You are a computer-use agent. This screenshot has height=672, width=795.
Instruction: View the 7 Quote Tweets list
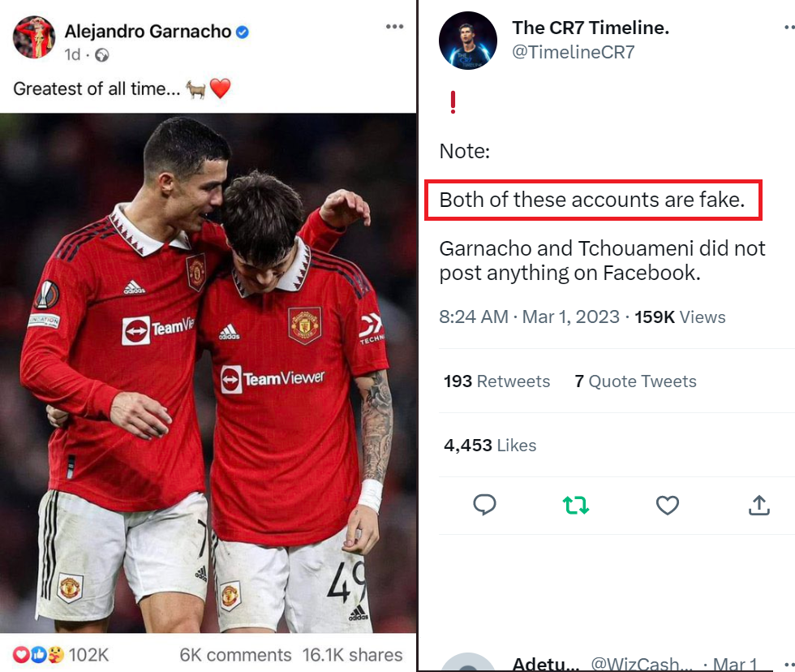[635, 381]
